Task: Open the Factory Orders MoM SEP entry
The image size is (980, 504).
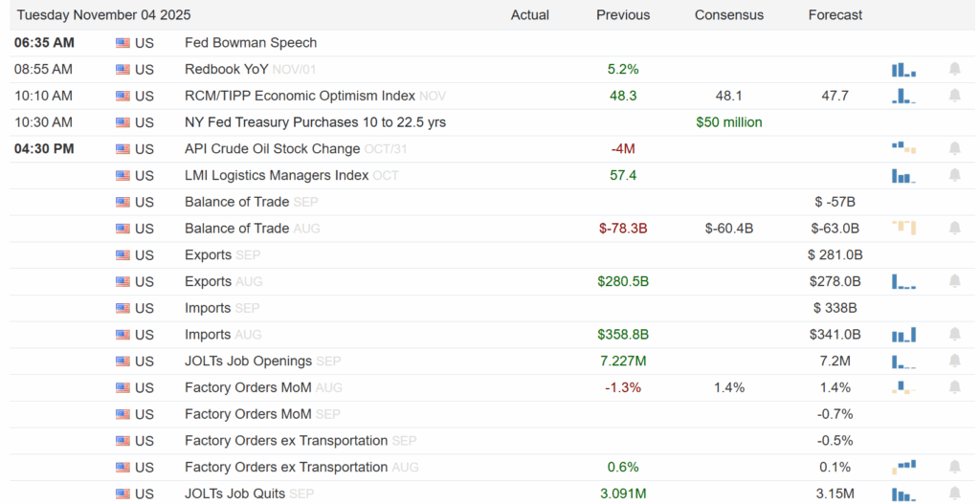Action: pyautogui.click(x=248, y=414)
